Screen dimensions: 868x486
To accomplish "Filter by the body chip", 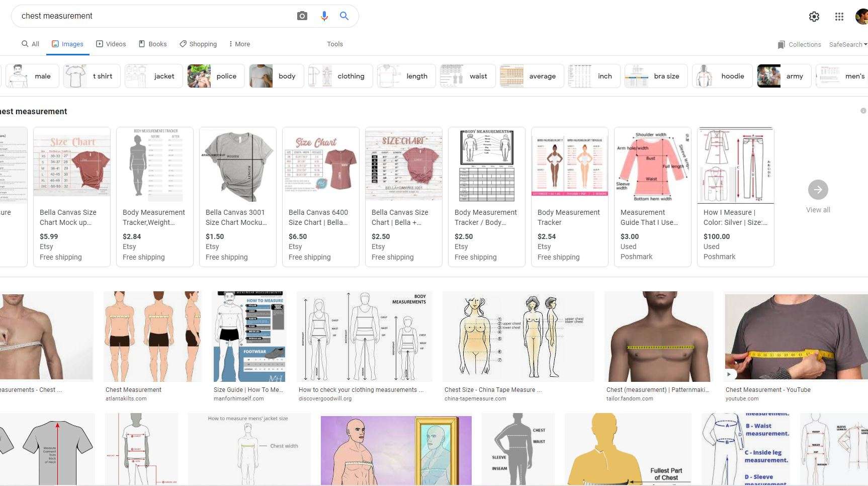I will click(277, 76).
